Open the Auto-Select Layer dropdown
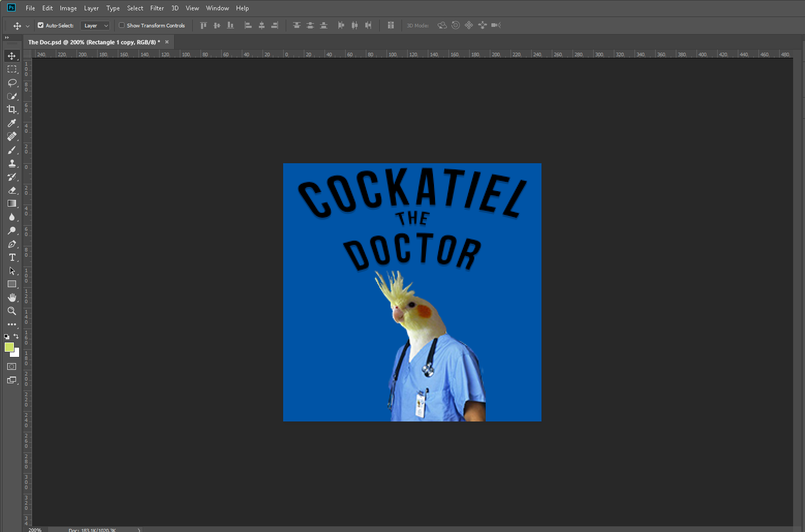805x532 pixels. 96,25
